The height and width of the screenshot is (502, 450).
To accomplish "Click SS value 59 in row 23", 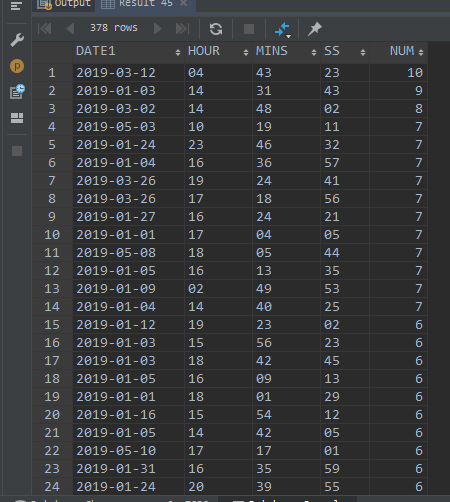I will tap(345, 469).
